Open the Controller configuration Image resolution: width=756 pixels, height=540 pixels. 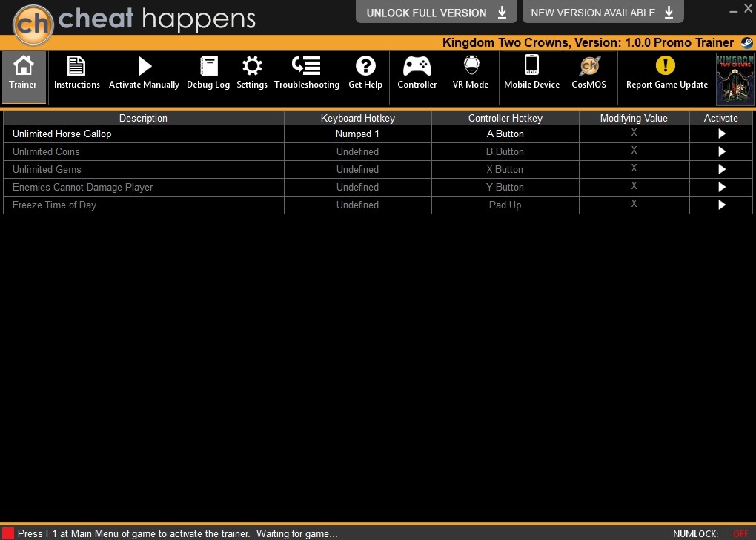[417, 73]
